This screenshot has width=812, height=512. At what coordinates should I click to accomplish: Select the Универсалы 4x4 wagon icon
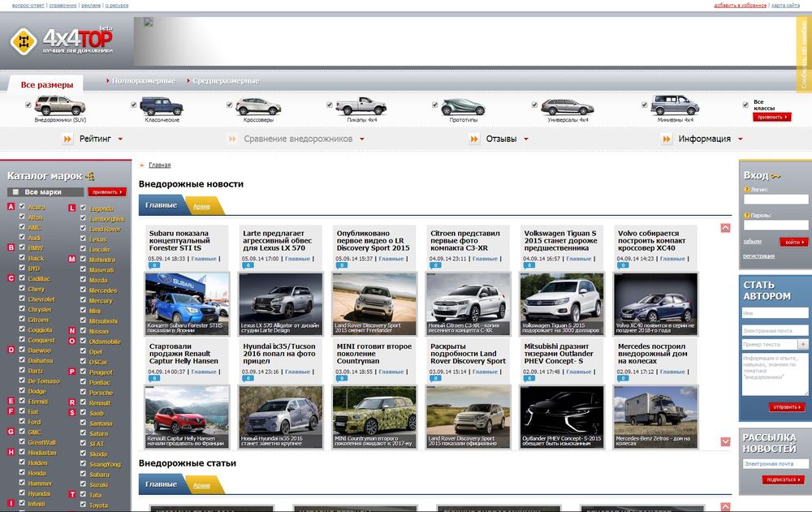click(567, 107)
